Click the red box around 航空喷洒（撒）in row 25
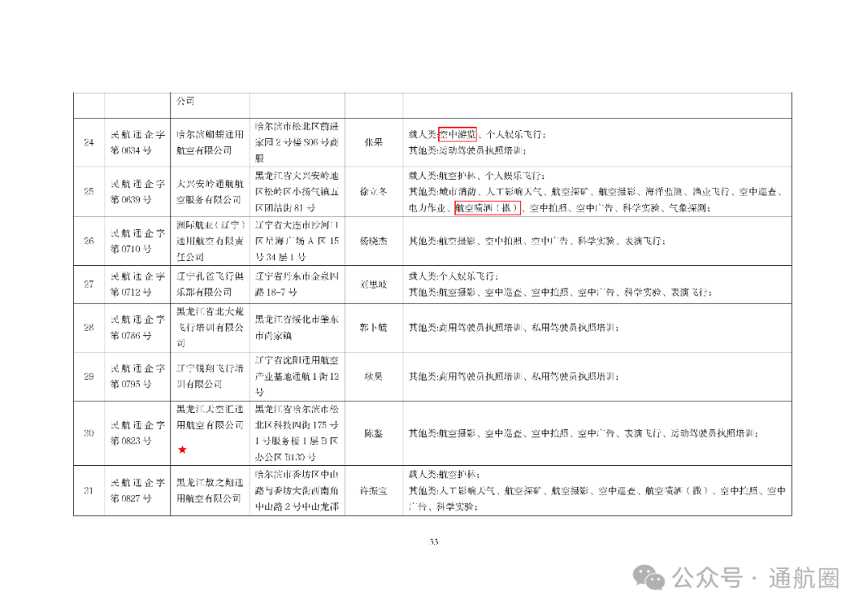 [x=487, y=206]
